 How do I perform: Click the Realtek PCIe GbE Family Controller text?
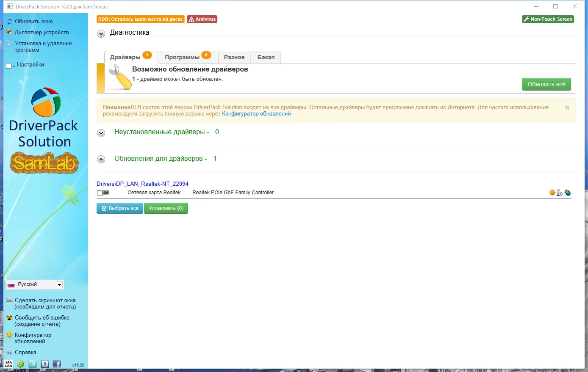(x=233, y=193)
